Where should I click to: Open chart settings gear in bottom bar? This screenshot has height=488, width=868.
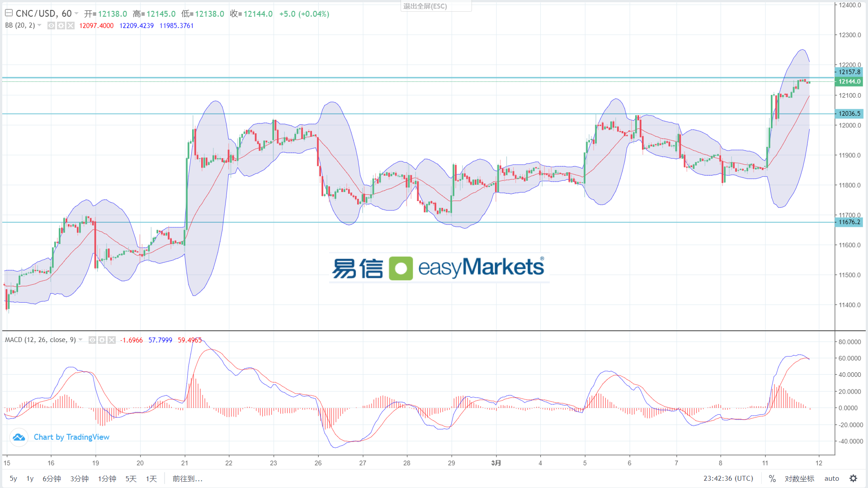pyautogui.click(x=853, y=479)
